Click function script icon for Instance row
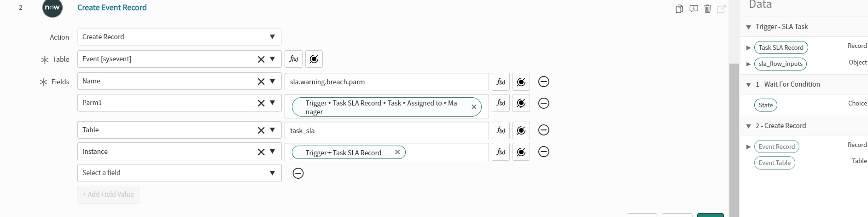 [x=501, y=152]
